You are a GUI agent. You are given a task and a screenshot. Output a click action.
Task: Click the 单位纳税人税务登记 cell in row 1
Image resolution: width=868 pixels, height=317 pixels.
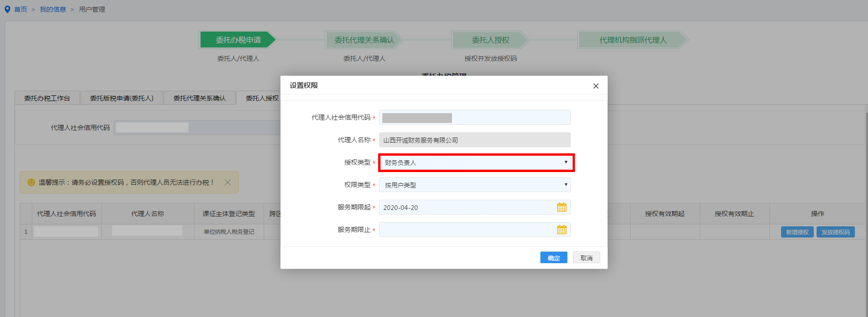pyautogui.click(x=229, y=232)
